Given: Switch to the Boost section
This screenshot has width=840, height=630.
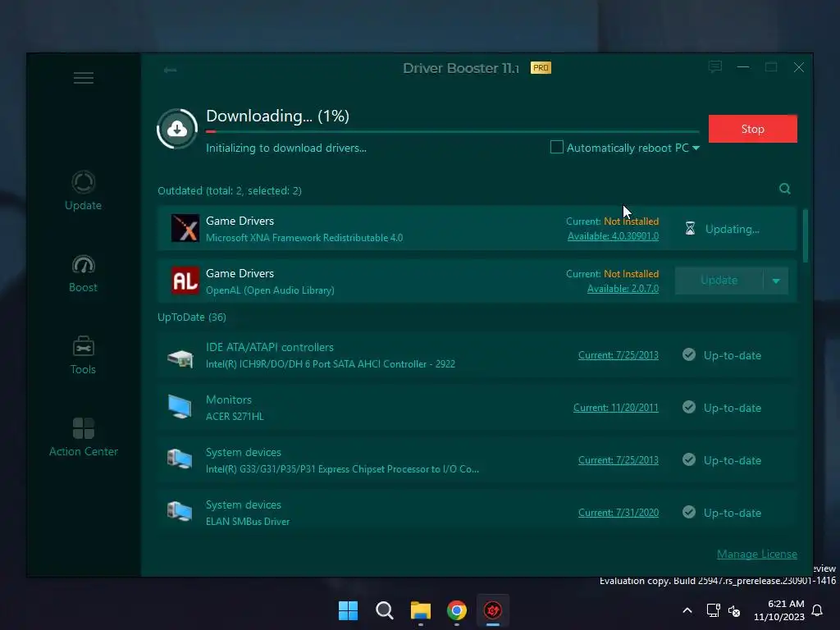Looking at the screenshot, I should coord(83,273).
